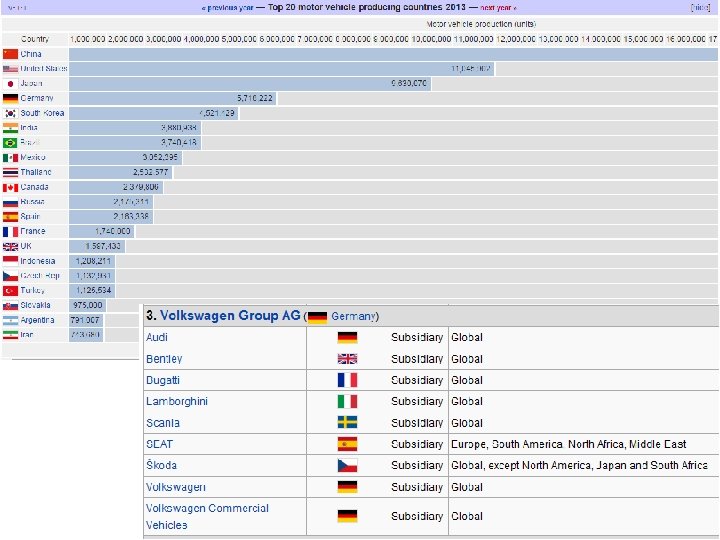The image size is (720, 540).
Task: Open the Bentley brand link
Action: 164,359
